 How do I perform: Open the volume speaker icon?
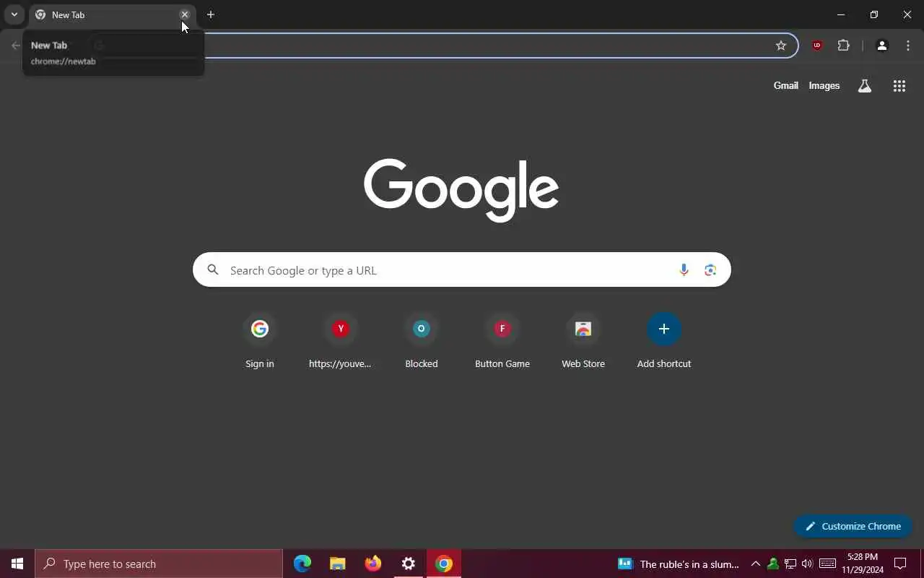(x=807, y=564)
